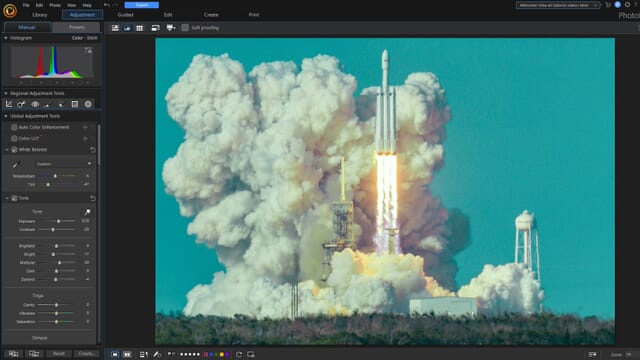Select the viewer-only layout icon

tap(127, 28)
